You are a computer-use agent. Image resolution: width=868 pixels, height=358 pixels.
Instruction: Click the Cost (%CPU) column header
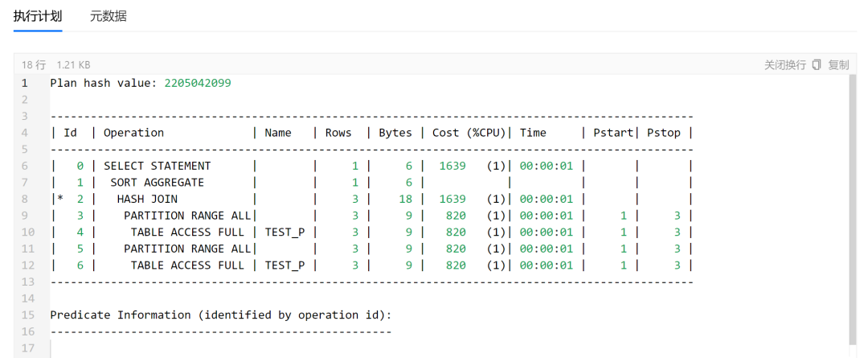point(469,133)
